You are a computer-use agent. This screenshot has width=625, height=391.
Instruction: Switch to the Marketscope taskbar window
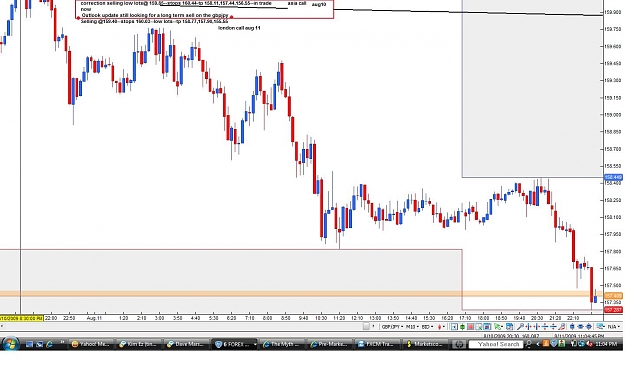click(x=426, y=344)
